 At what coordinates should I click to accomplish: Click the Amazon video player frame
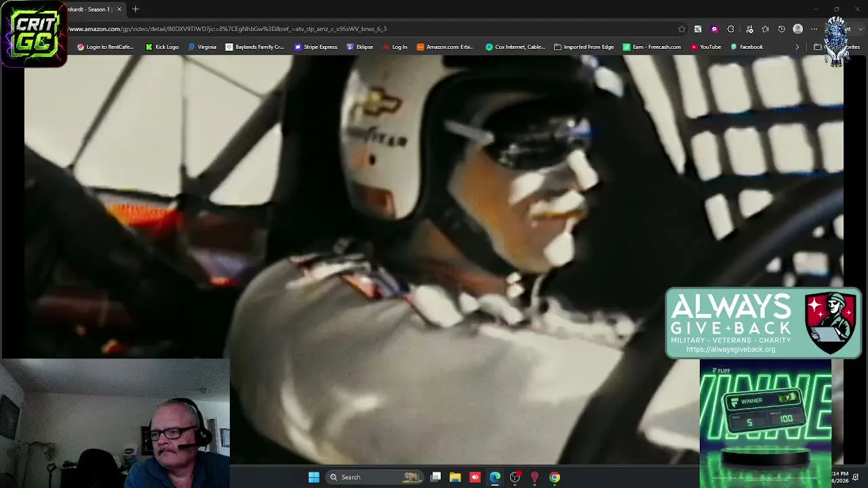coord(434,260)
